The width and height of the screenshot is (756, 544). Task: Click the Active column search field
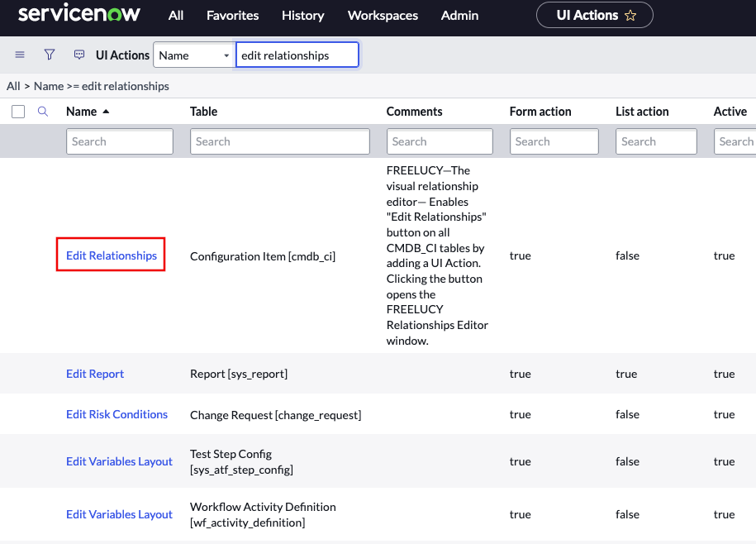point(735,141)
